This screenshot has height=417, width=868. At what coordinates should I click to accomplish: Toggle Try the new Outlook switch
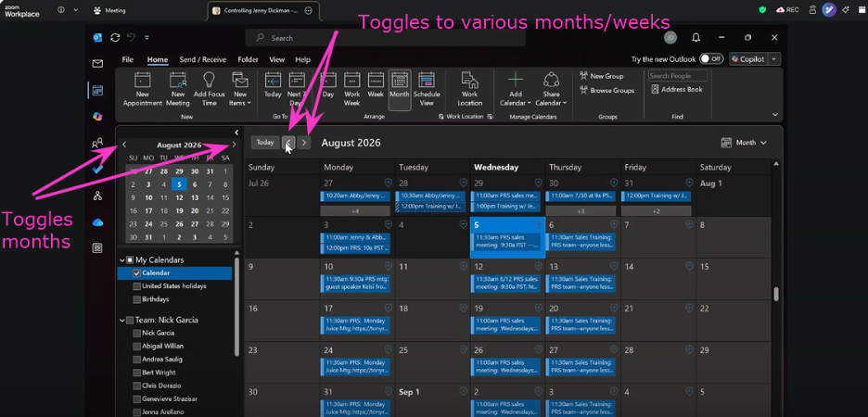click(x=711, y=59)
